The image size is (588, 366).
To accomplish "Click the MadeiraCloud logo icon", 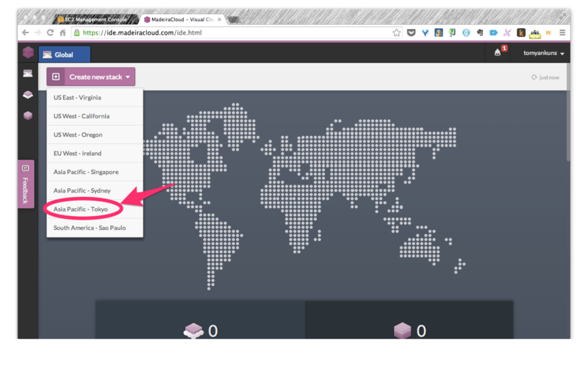I will tap(28, 52).
